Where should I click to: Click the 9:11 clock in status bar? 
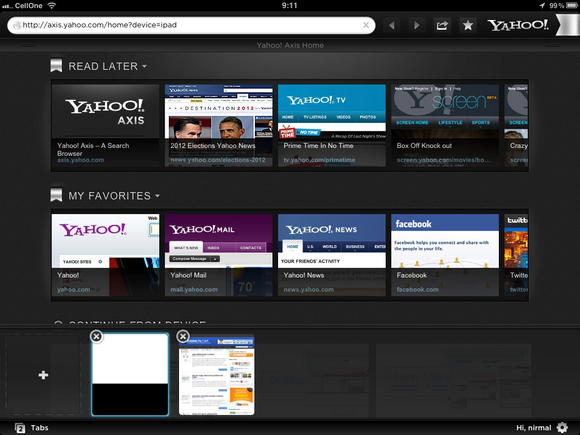[x=289, y=5]
